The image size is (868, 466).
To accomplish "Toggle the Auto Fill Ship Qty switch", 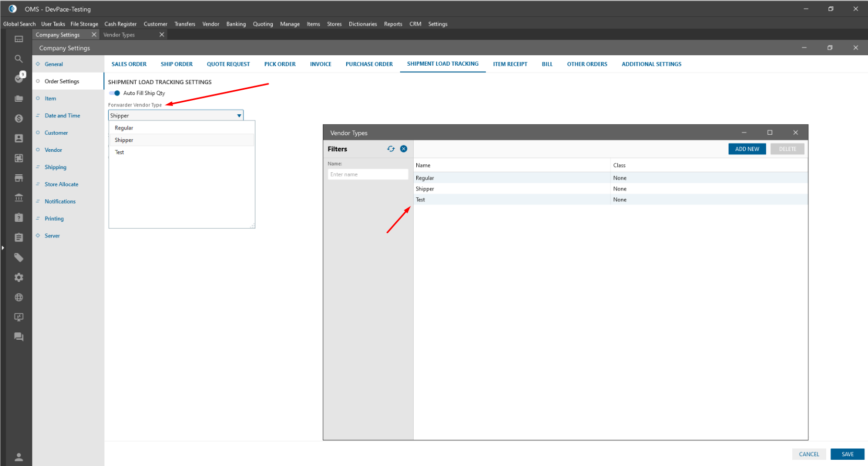I will point(115,93).
